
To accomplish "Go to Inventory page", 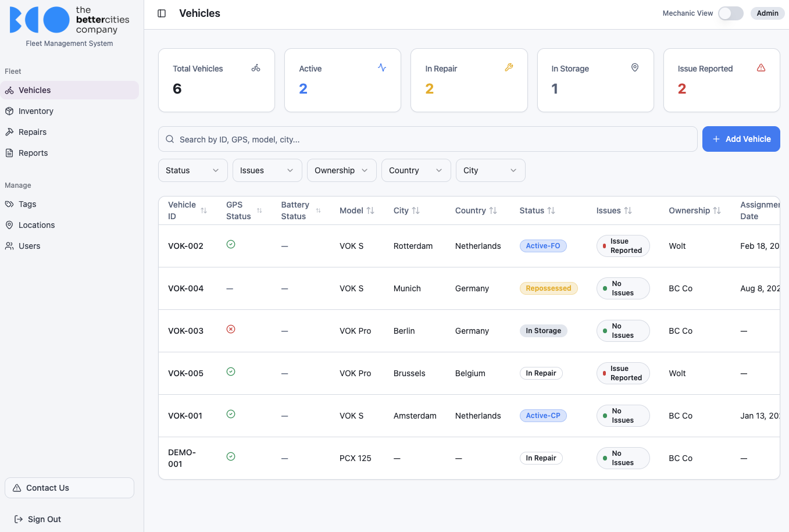I will [70, 111].
